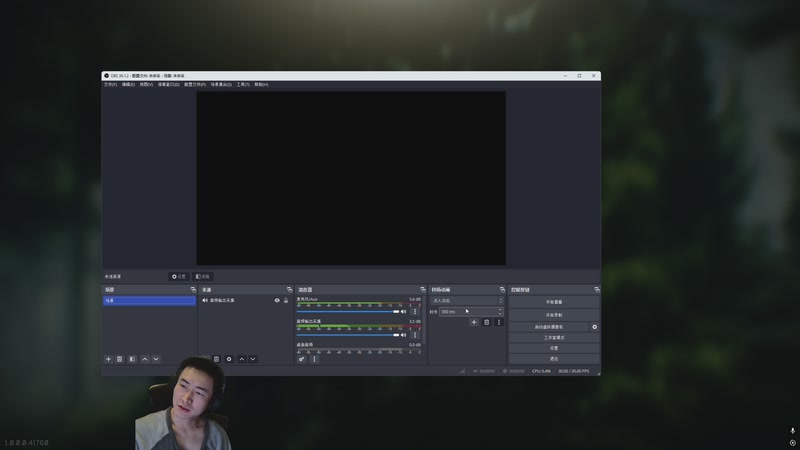Remove the transition with trash icon
The height and width of the screenshot is (450, 800).
486,322
